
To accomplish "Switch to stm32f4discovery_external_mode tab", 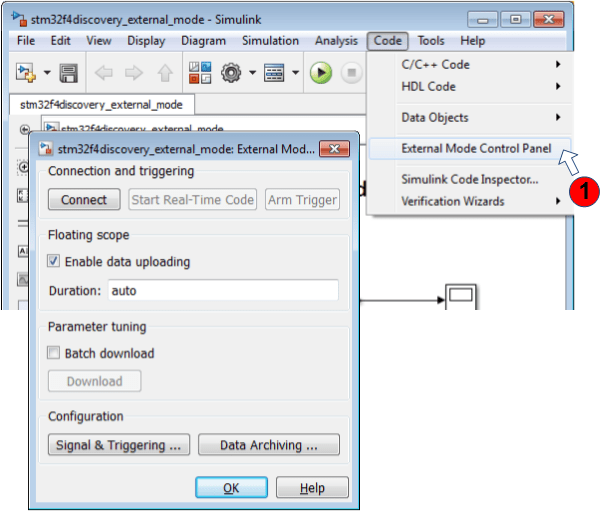I will 100,104.
